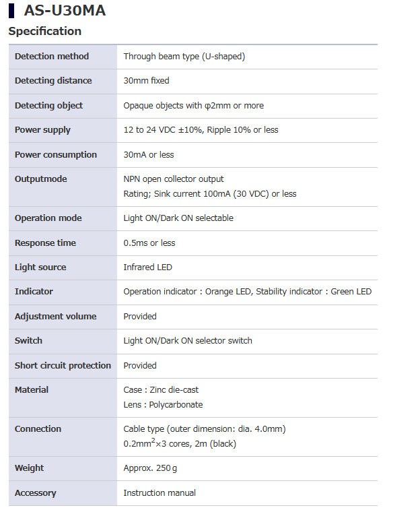Click the Detecting object row label
420x510 pixels.
[x=48, y=105]
